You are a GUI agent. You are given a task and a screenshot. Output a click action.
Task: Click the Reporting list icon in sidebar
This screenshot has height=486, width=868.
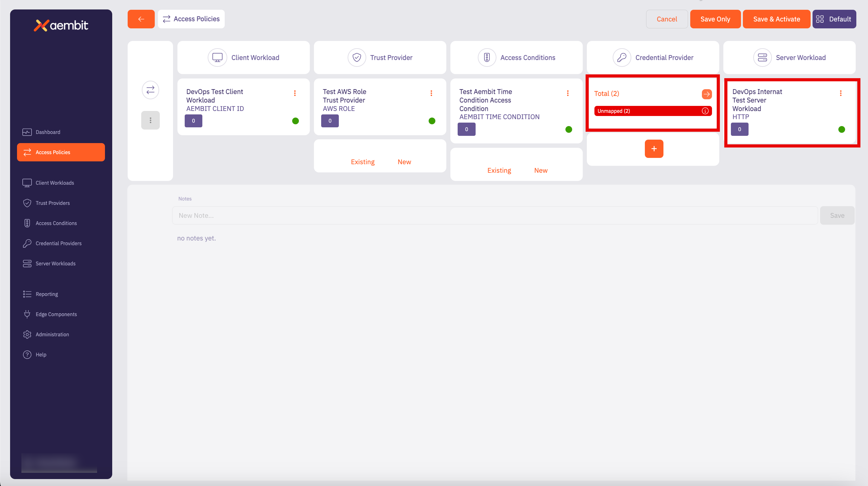click(27, 294)
